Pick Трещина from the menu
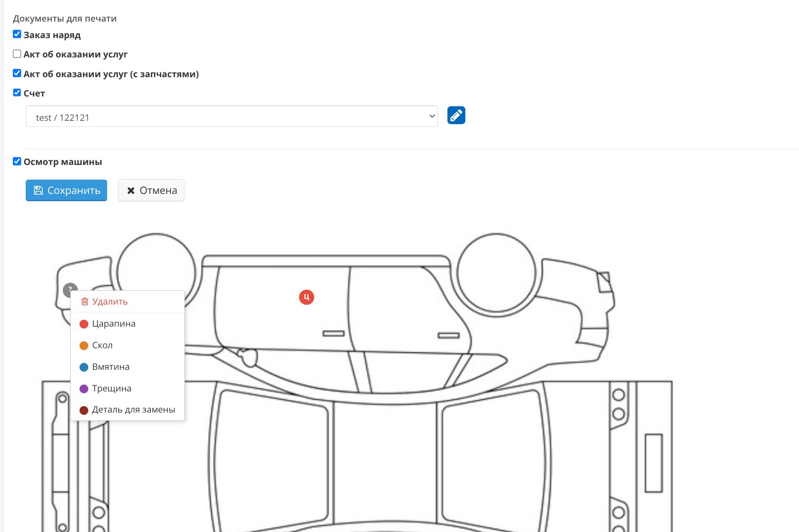 pyautogui.click(x=112, y=389)
